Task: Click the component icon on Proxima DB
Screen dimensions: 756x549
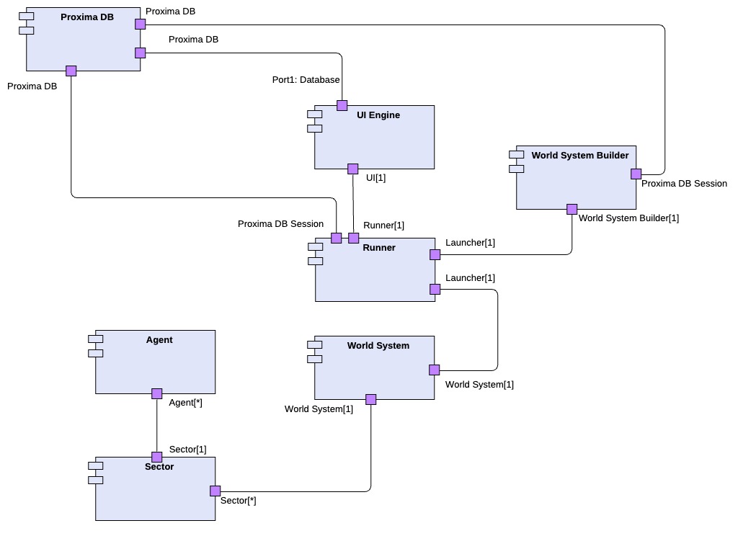Action: click(27, 24)
